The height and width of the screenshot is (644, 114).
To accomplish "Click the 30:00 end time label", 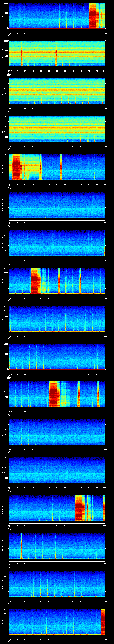I will point(105,298).
